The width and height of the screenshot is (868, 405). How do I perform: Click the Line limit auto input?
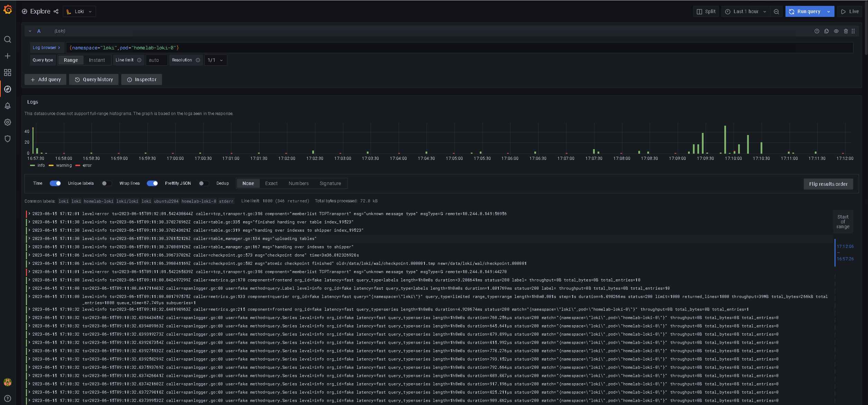click(157, 60)
